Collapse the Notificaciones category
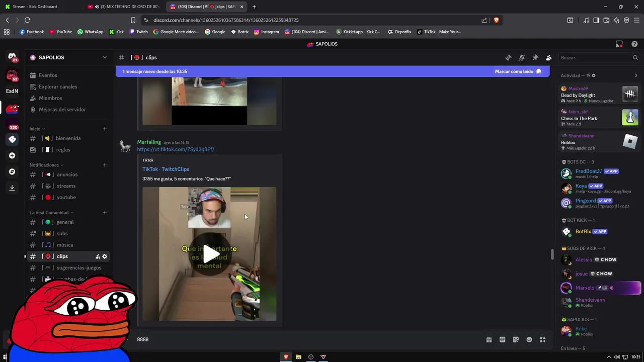The height and width of the screenshot is (362, 644). 46,165
